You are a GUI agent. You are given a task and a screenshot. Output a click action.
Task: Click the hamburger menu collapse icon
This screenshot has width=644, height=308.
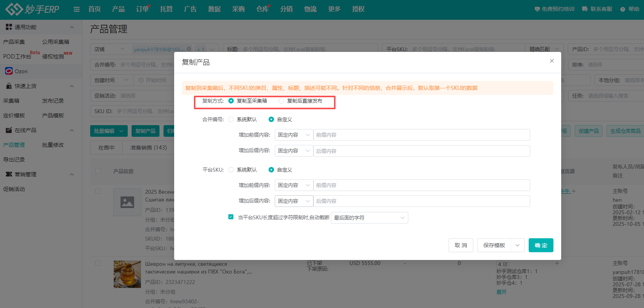click(77, 9)
